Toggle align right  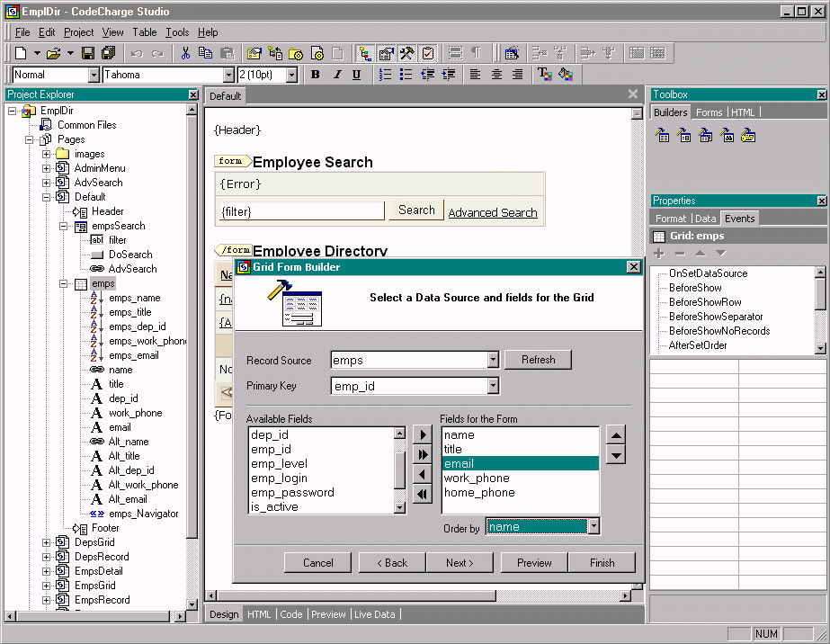click(517, 75)
